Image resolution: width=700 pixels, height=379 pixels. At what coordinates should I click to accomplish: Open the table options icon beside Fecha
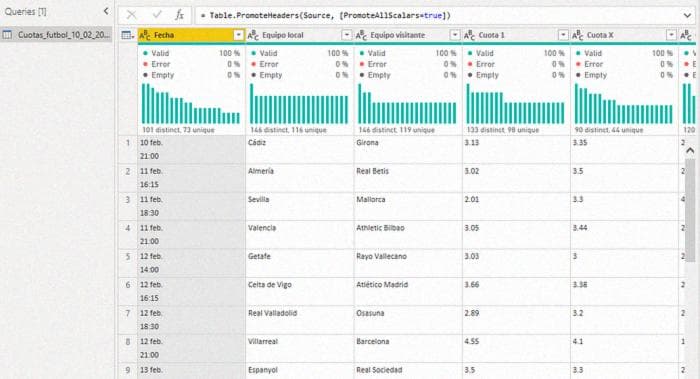(128, 35)
